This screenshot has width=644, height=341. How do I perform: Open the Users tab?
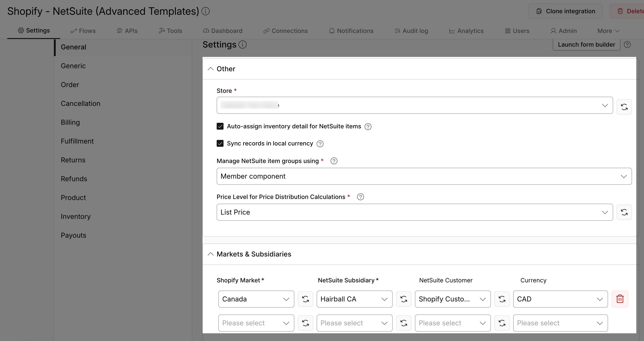click(x=517, y=31)
